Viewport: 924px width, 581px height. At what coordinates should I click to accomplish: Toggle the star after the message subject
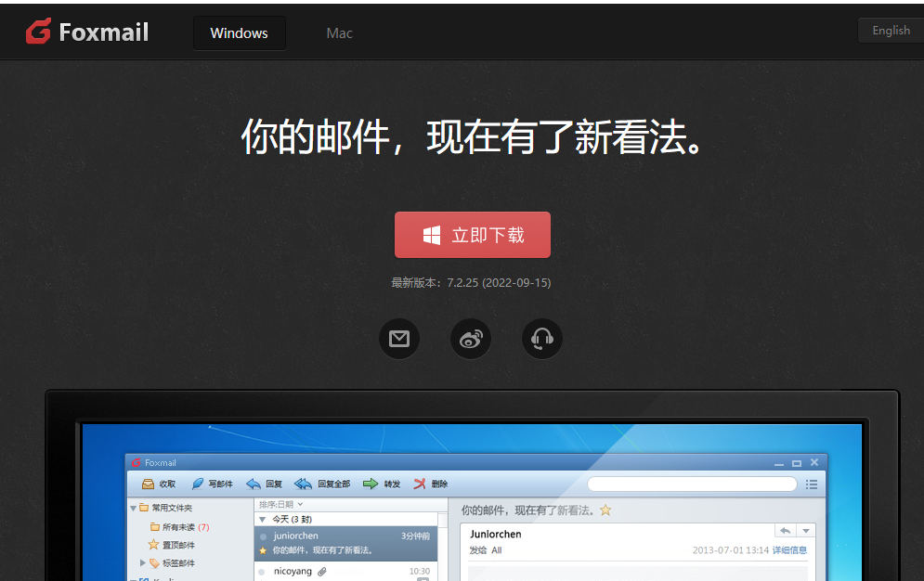point(605,510)
